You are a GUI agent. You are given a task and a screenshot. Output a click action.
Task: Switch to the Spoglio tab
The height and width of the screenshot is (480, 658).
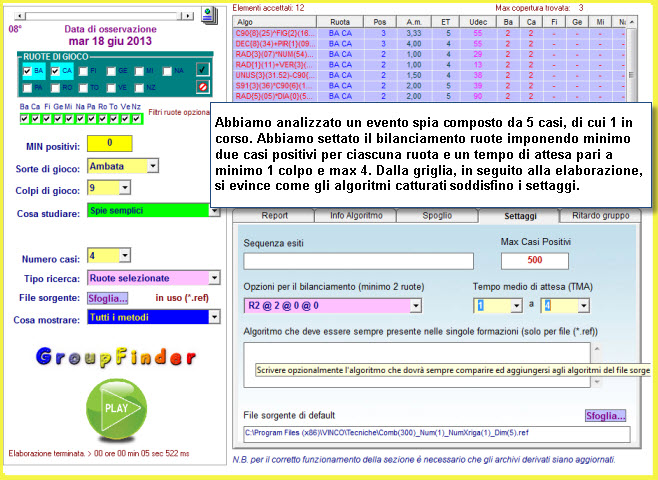click(437, 216)
